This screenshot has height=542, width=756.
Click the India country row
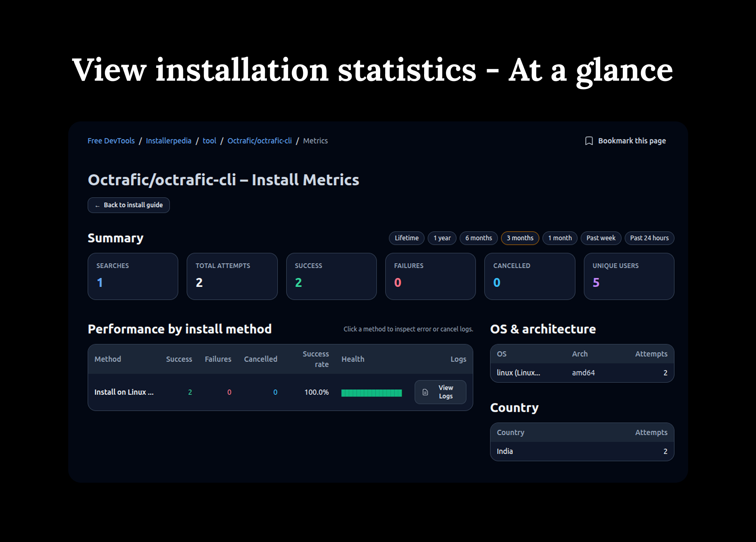582,451
